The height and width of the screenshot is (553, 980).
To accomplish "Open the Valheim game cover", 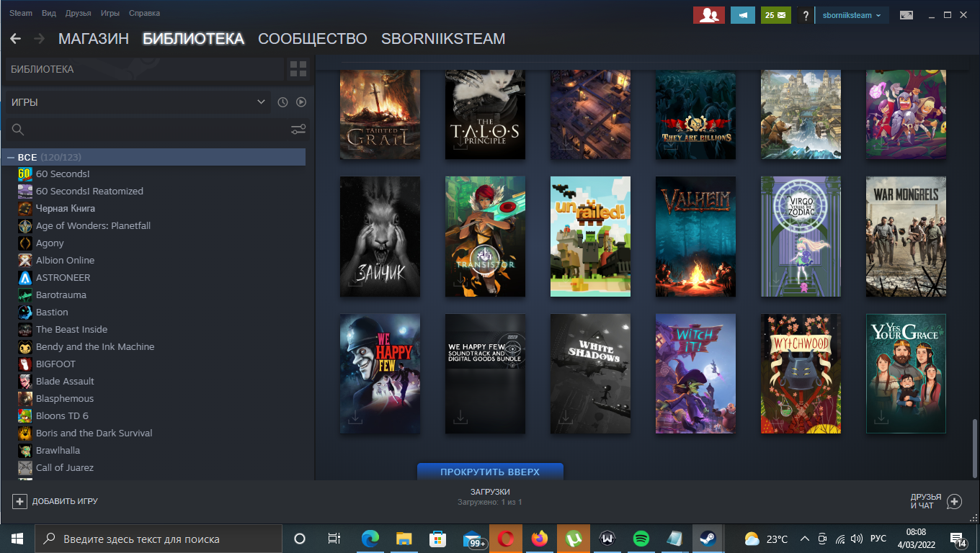I will (x=695, y=236).
